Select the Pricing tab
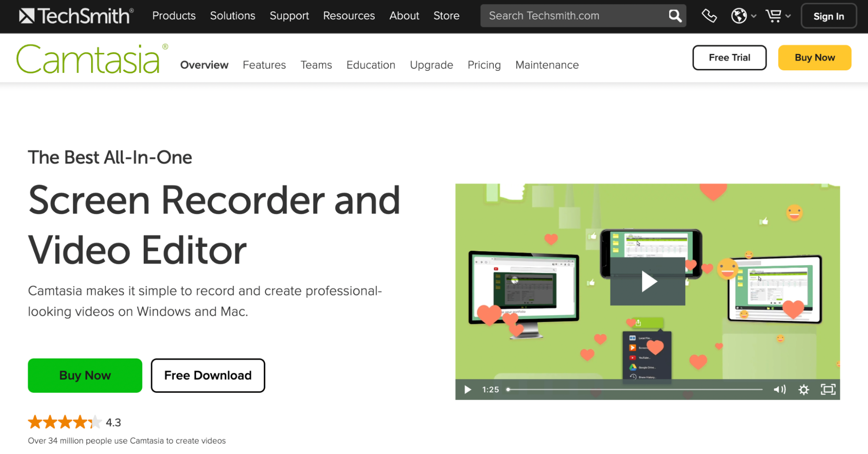This screenshot has height=454, width=868. pyautogui.click(x=484, y=65)
